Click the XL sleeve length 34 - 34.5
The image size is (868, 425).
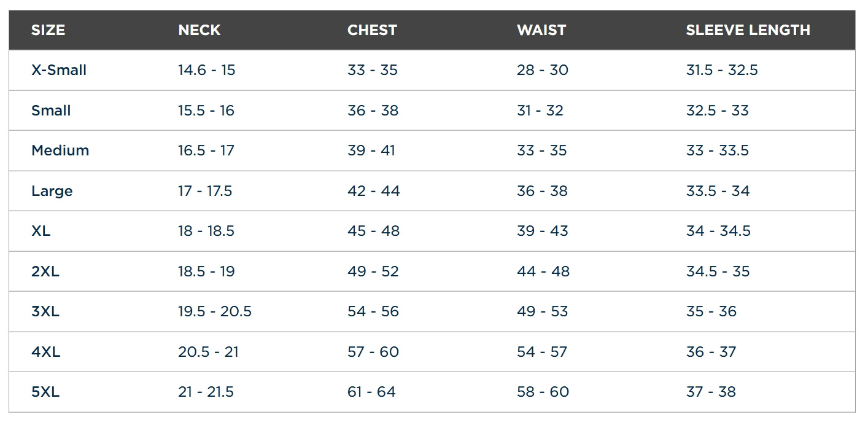pos(718,231)
